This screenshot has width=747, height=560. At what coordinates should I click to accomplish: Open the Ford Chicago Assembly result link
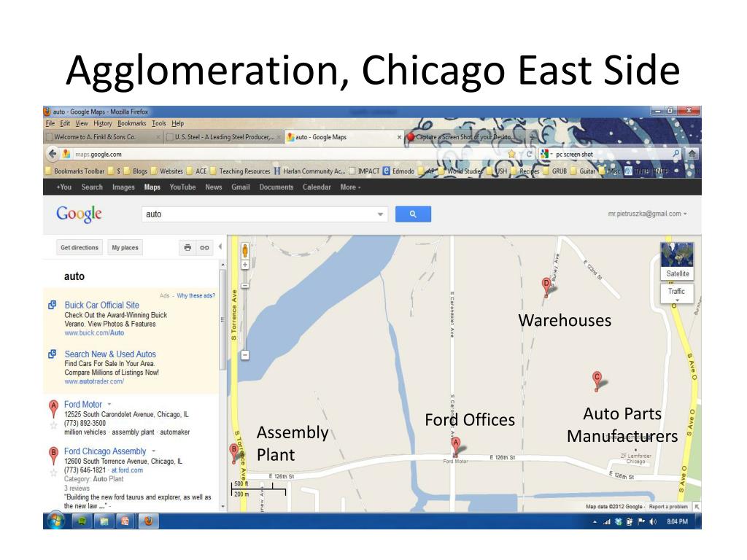coord(105,451)
